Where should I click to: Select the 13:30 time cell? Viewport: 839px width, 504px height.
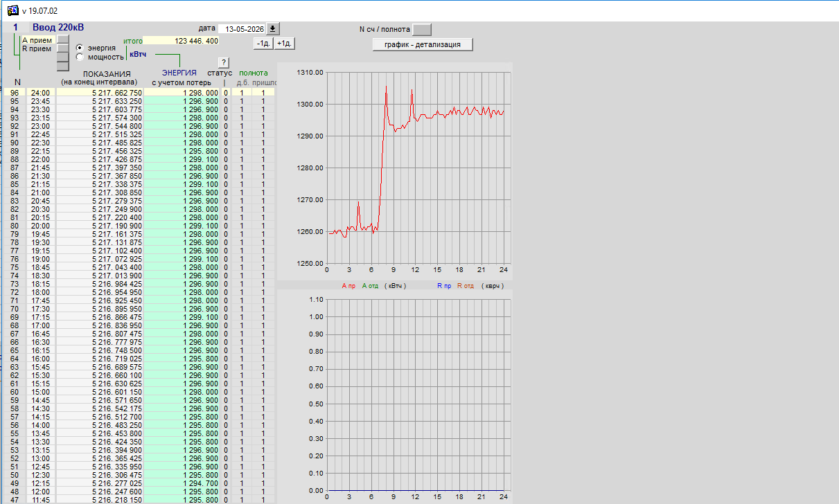click(41, 441)
